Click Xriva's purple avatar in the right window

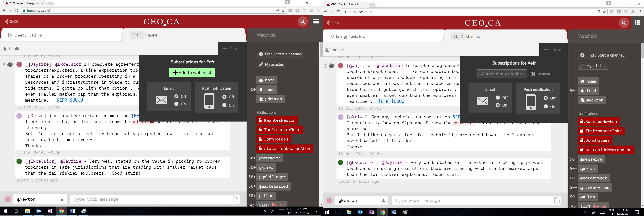pos(341,117)
